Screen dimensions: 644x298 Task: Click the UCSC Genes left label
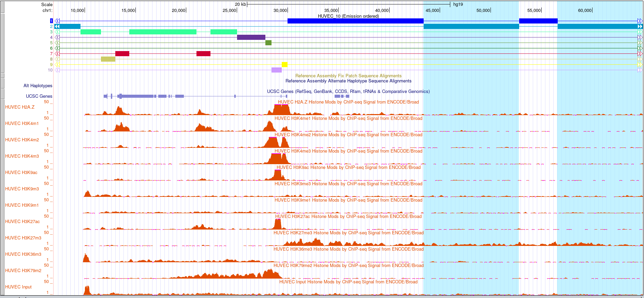tap(39, 96)
